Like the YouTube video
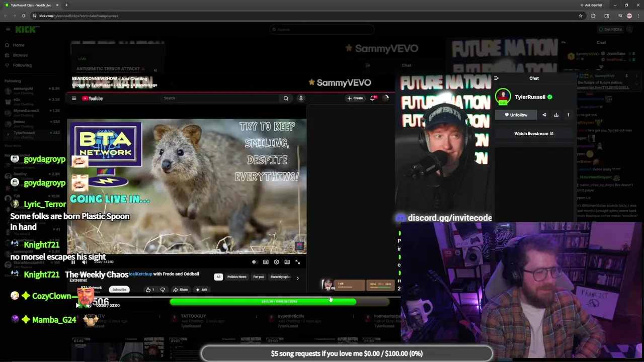Image resolution: width=644 pixels, height=362 pixels. tap(150, 290)
